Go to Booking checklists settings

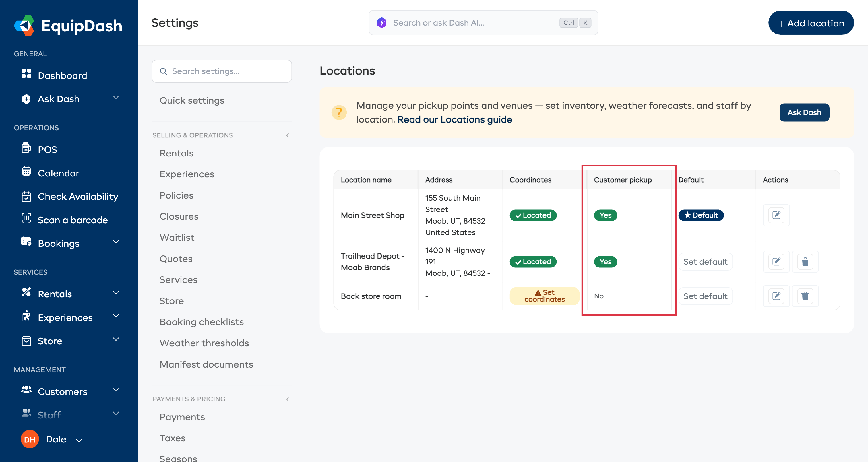click(201, 322)
